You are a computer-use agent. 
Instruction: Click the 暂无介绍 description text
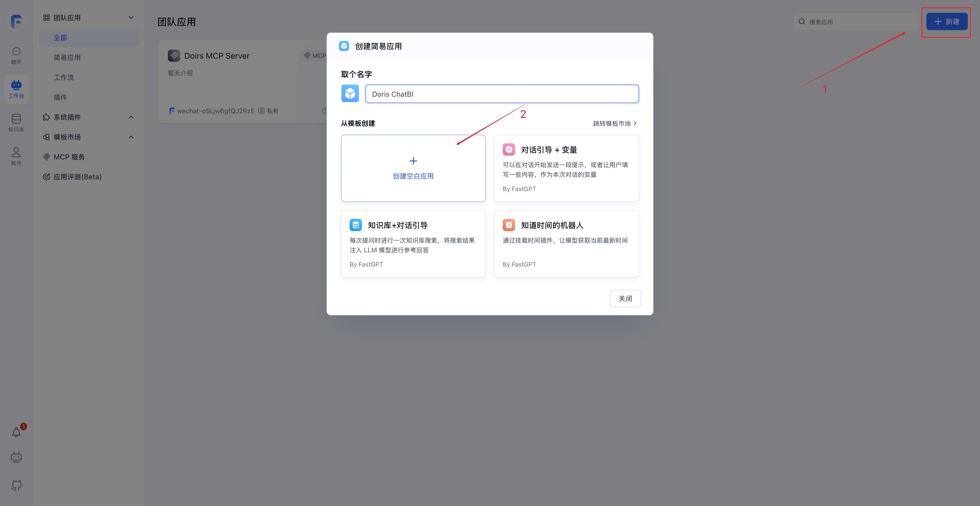pyautogui.click(x=180, y=73)
